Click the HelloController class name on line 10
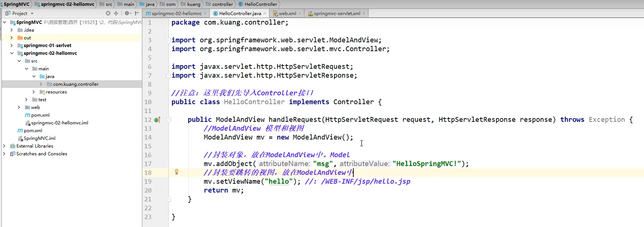 tap(254, 102)
